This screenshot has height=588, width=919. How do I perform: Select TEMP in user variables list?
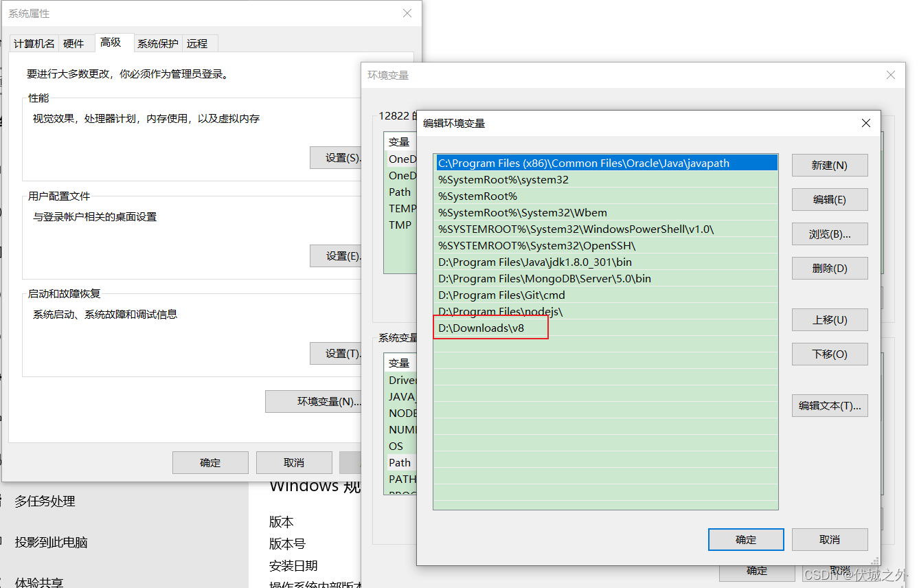(x=401, y=209)
